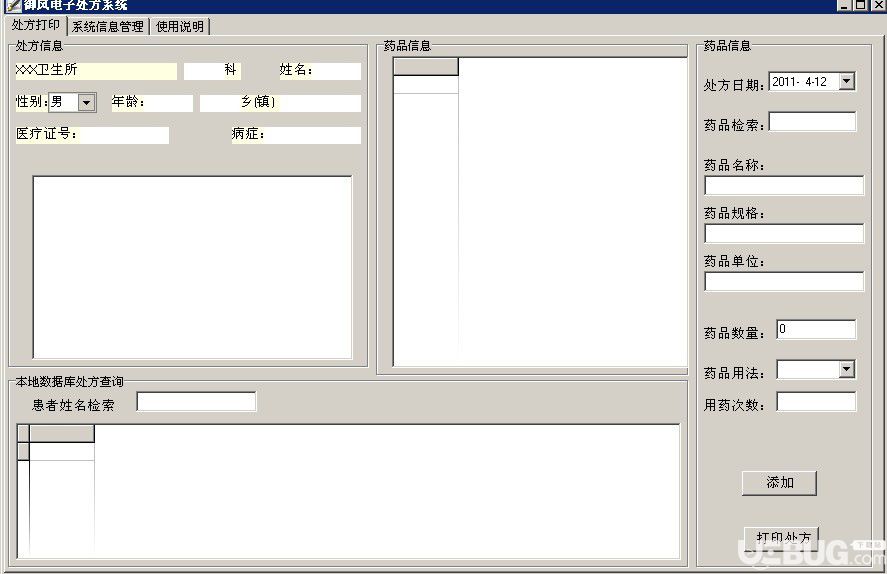
Task: Click the 添加 button
Action: (x=780, y=483)
